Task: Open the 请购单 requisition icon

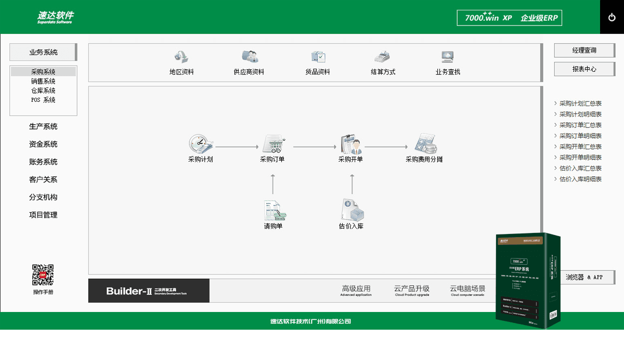Action: click(274, 210)
